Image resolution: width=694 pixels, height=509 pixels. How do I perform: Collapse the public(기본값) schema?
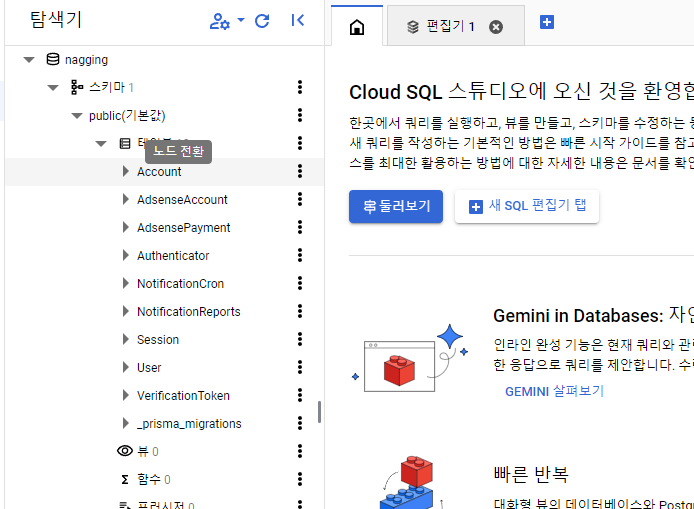coord(77,116)
